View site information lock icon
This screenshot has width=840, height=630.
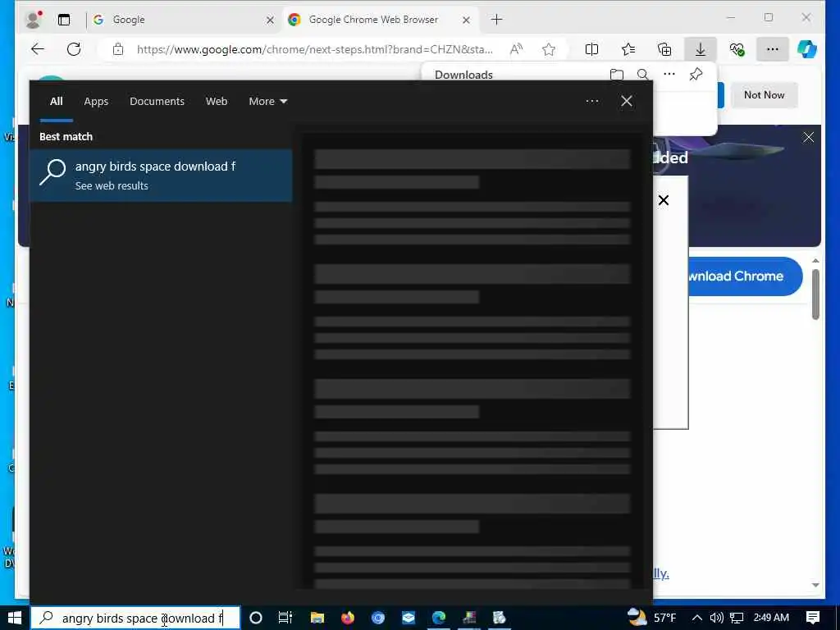click(x=118, y=49)
